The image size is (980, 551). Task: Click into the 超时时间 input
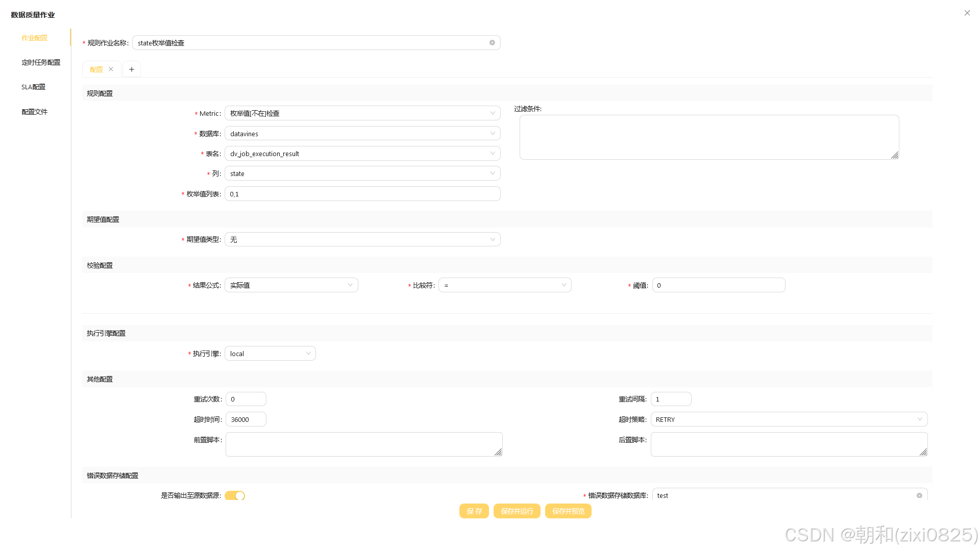tap(246, 419)
